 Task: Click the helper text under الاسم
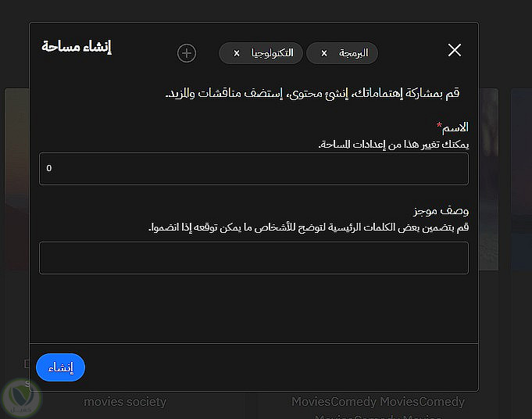pyautogui.click(x=393, y=145)
